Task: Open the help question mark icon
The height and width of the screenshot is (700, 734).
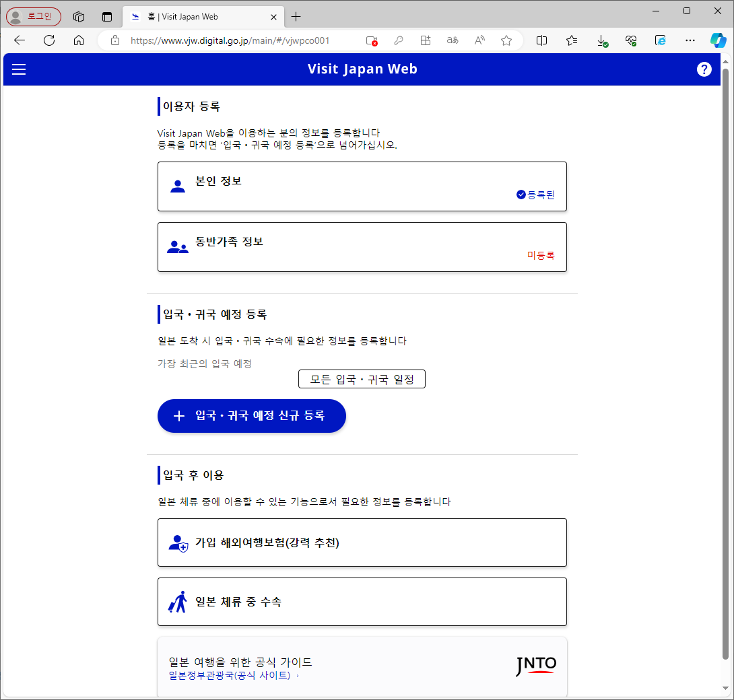Action: click(704, 69)
